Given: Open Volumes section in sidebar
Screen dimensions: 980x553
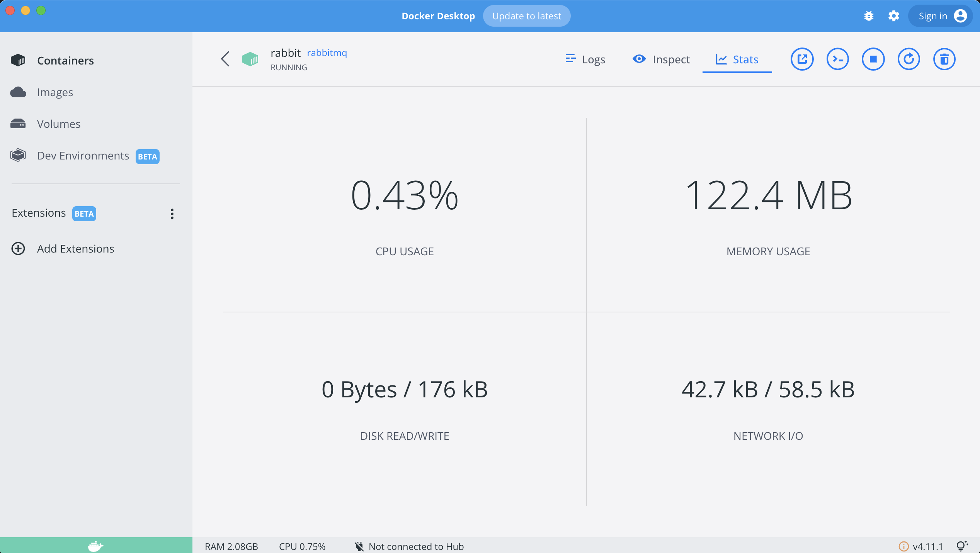Looking at the screenshot, I should coord(59,124).
